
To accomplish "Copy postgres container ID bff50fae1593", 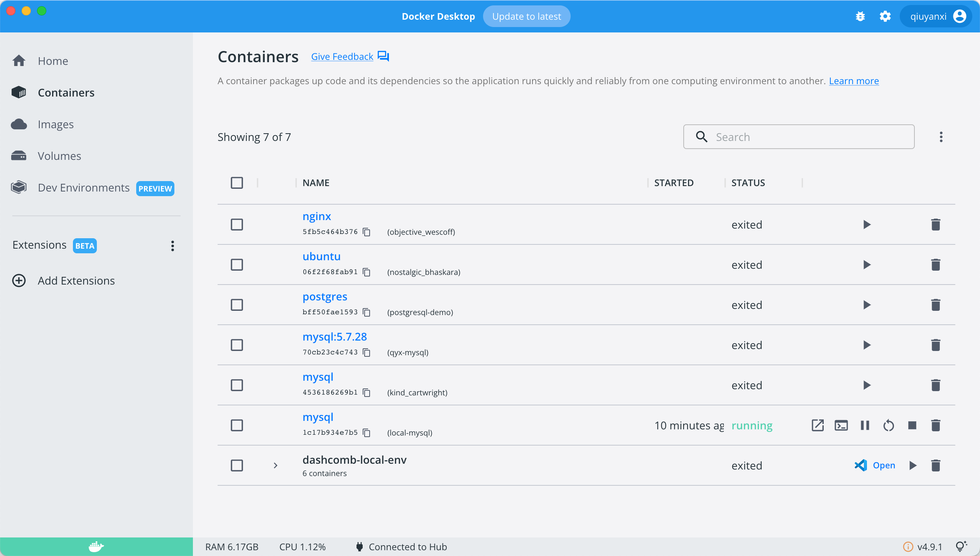I will coord(367,312).
